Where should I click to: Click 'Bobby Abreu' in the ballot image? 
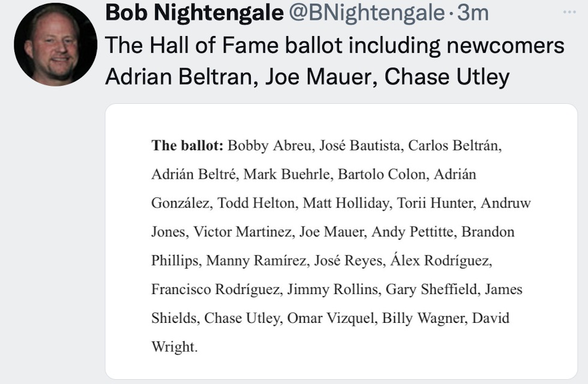(269, 145)
